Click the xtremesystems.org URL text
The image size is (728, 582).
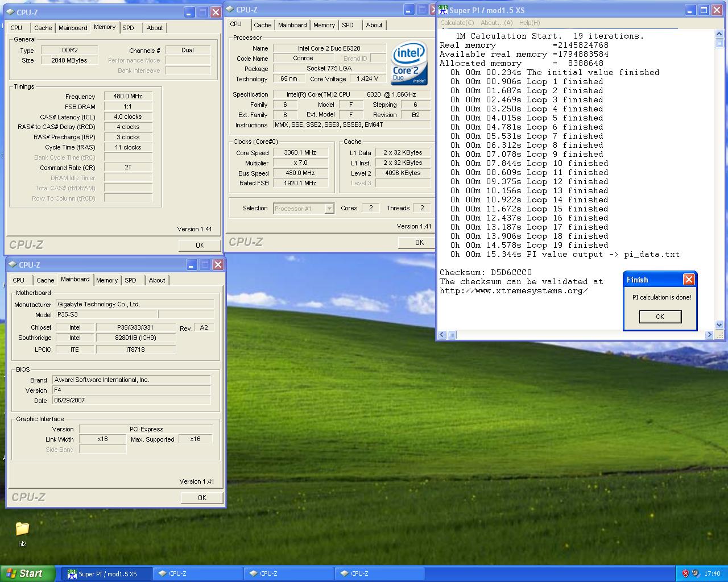(514, 290)
